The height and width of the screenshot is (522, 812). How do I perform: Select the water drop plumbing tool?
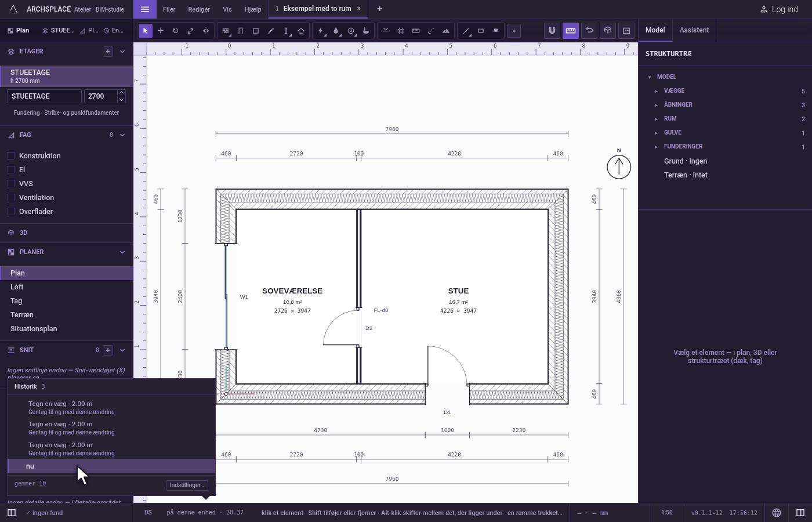(336, 31)
